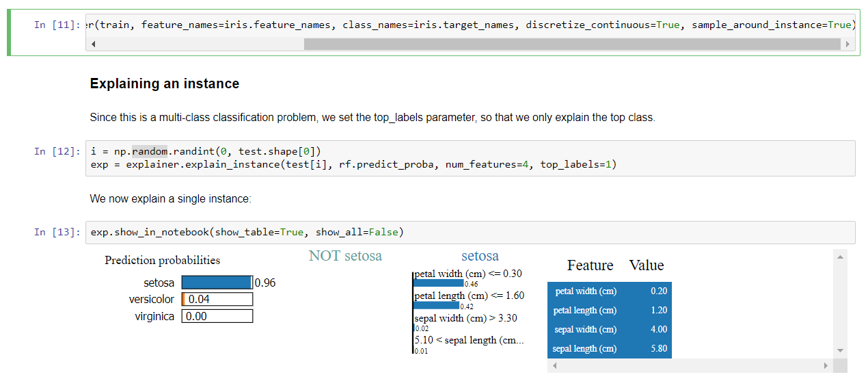Click value 5.80 in table
The width and height of the screenshot is (868, 379).
pyautogui.click(x=659, y=349)
